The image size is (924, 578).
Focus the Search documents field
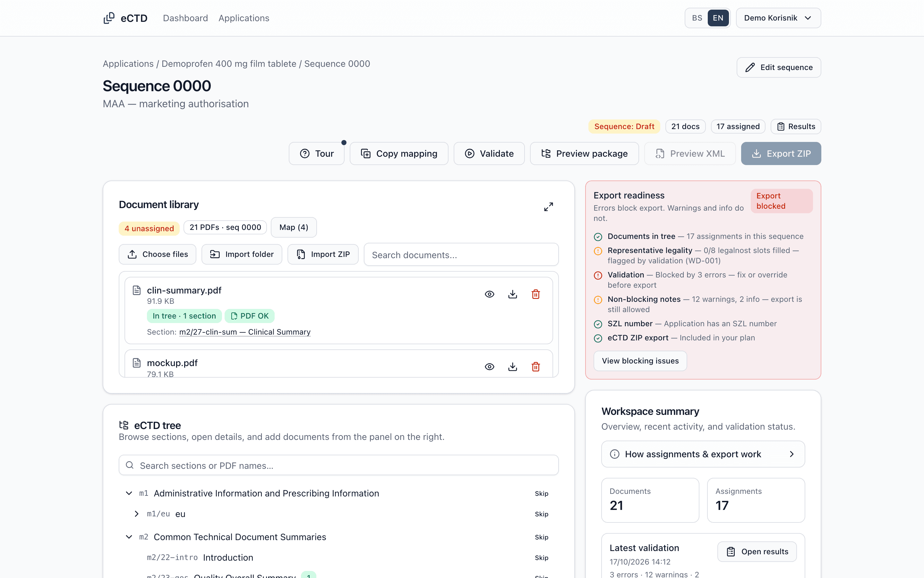pyautogui.click(x=461, y=255)
